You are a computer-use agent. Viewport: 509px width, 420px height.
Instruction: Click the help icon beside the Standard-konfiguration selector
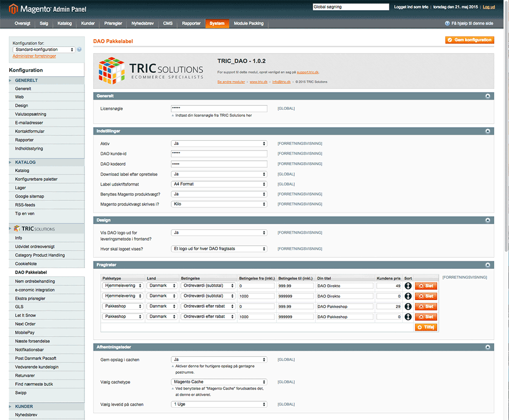point(79,50)
